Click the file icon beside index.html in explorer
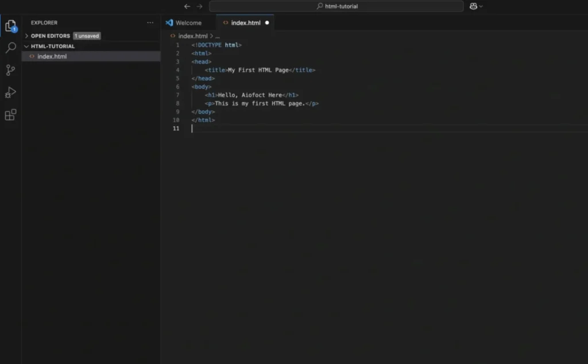The image size is (588, 364). [x=32, y=57]
